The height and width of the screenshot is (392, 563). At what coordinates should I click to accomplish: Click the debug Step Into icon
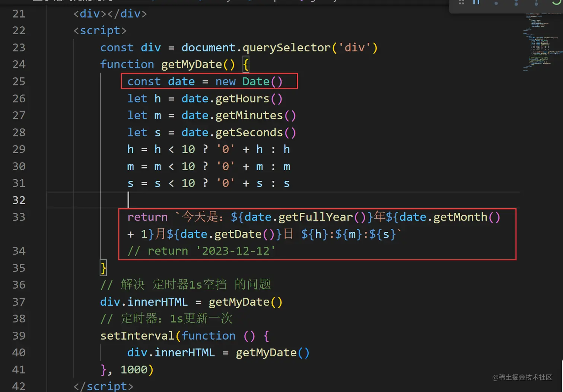point(516,3)
